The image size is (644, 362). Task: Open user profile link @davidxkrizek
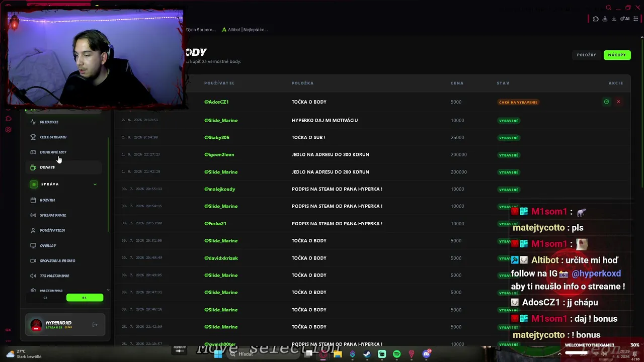221,258
